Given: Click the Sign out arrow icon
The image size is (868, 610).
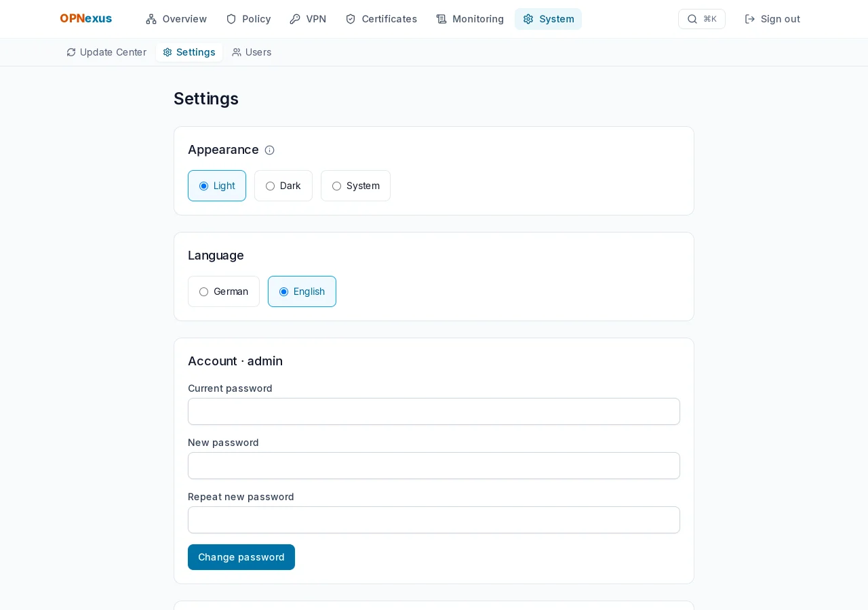Looking at the screenshot, I should (750, 19).
